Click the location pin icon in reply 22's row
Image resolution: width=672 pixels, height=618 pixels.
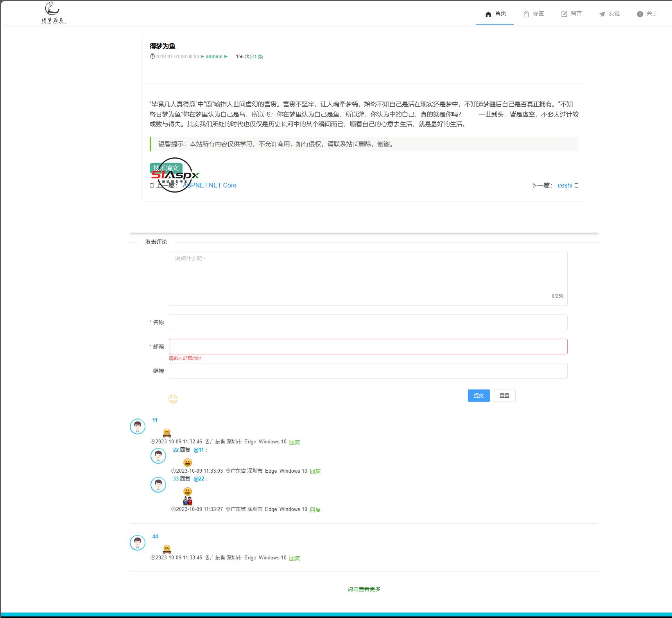point(228,471)
